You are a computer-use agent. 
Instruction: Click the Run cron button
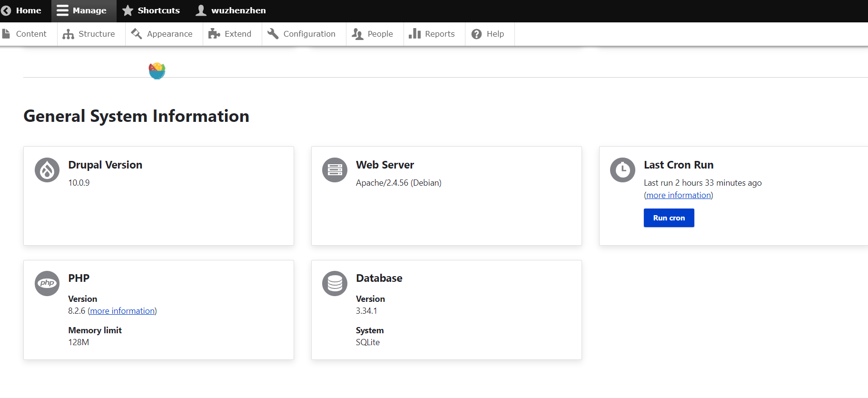[669, 218]
